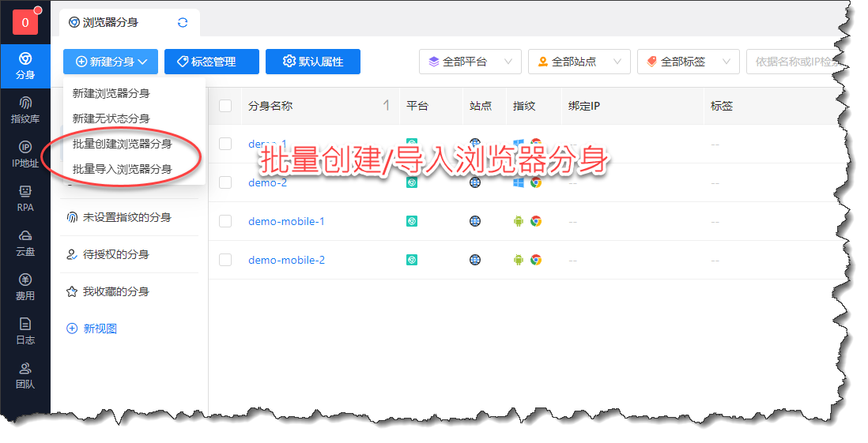Click site globe icon in demo-mobile-1 row
The height and width of the screenshot is (443, 868).
pos(475,221)
